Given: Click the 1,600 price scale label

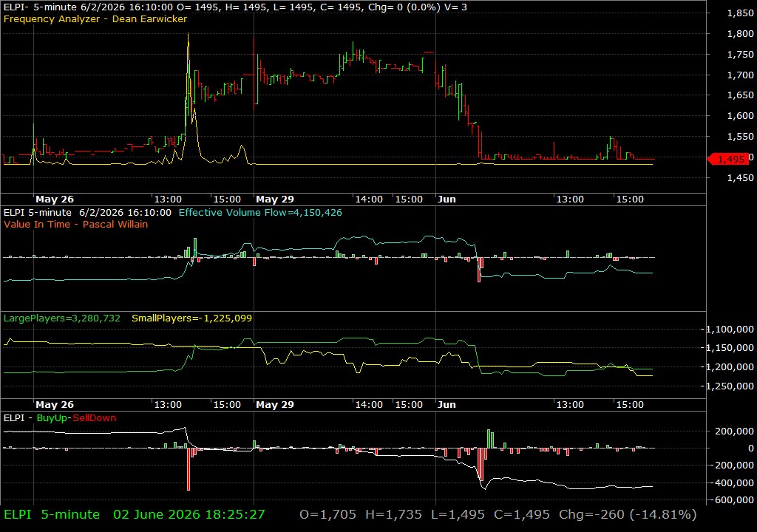Looking at the screenshot, I should click(x=740, y=116).
